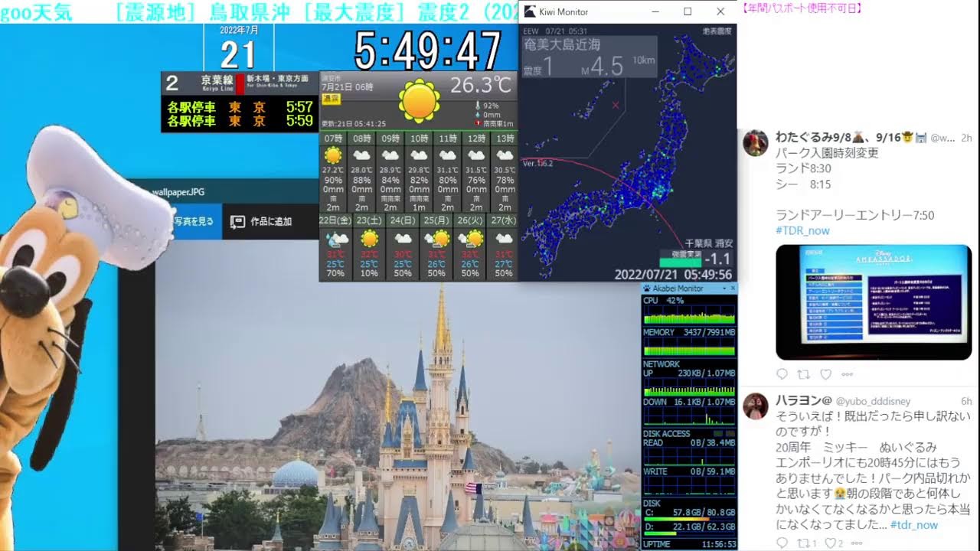980x551 pixels.
Task: Click the MEMORY usage graph in Akabei Monitor
Action: click(x=689, y=347)
